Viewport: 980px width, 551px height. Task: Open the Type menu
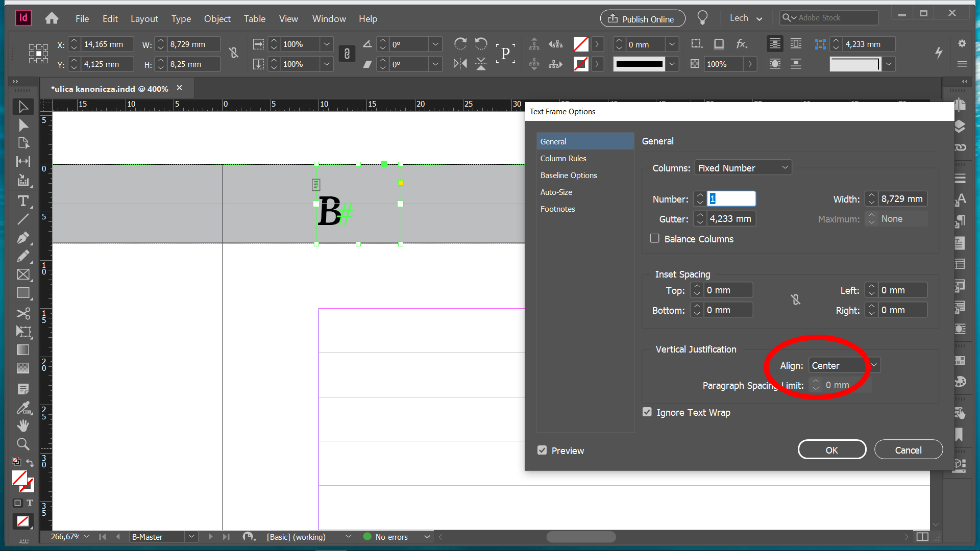(181, 18)
